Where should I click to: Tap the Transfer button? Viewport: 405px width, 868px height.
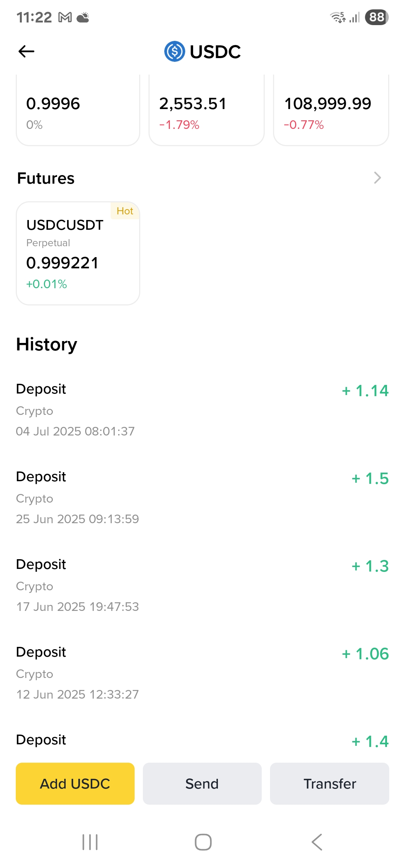point(330,784)
